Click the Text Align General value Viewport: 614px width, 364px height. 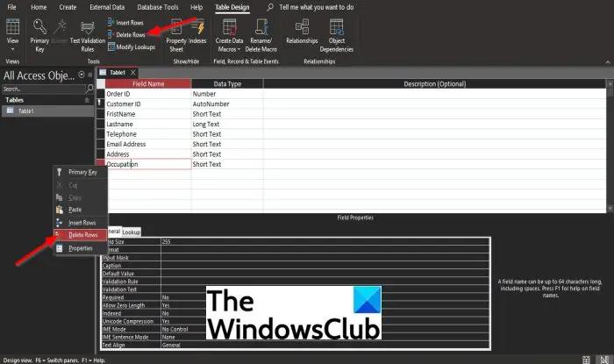click(x=325, y=346)
